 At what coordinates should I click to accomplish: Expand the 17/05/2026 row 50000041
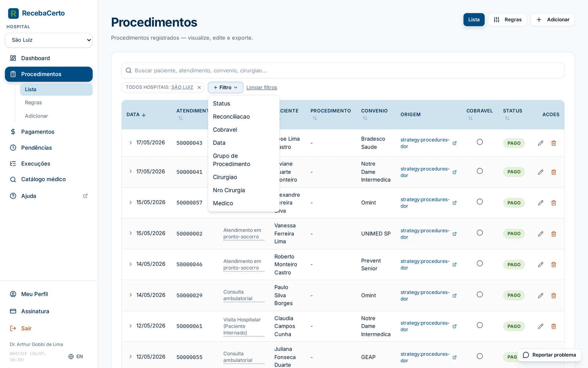[x=130, y=171]
